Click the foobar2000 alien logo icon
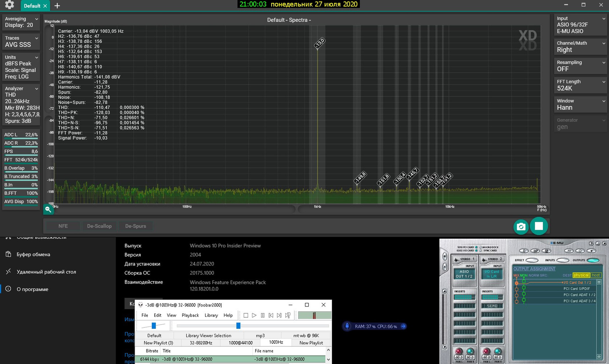 pyautogui.click(x=141, y=305)
